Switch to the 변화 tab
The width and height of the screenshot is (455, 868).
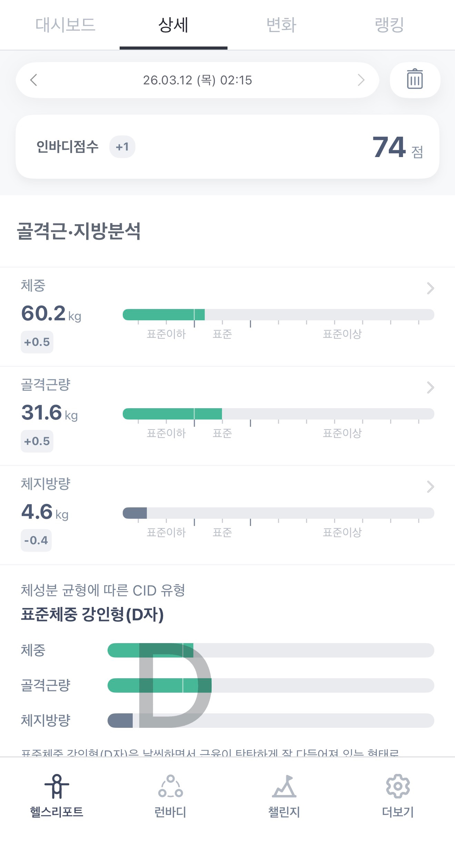pyautogui.click(x=281, y=25)
